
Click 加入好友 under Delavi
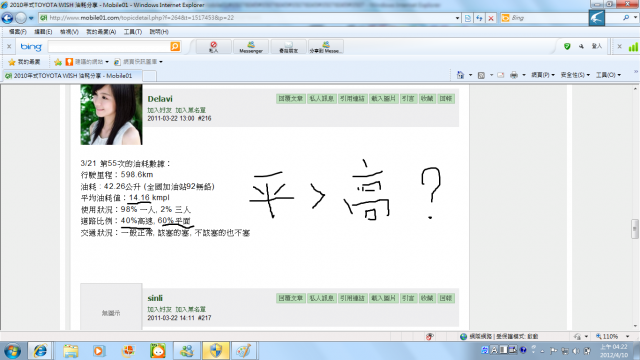[160, 110]
